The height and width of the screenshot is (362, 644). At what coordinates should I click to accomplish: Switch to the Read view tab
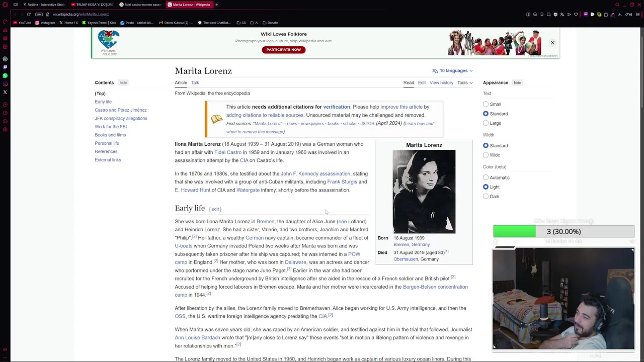[x=409, y=82]
